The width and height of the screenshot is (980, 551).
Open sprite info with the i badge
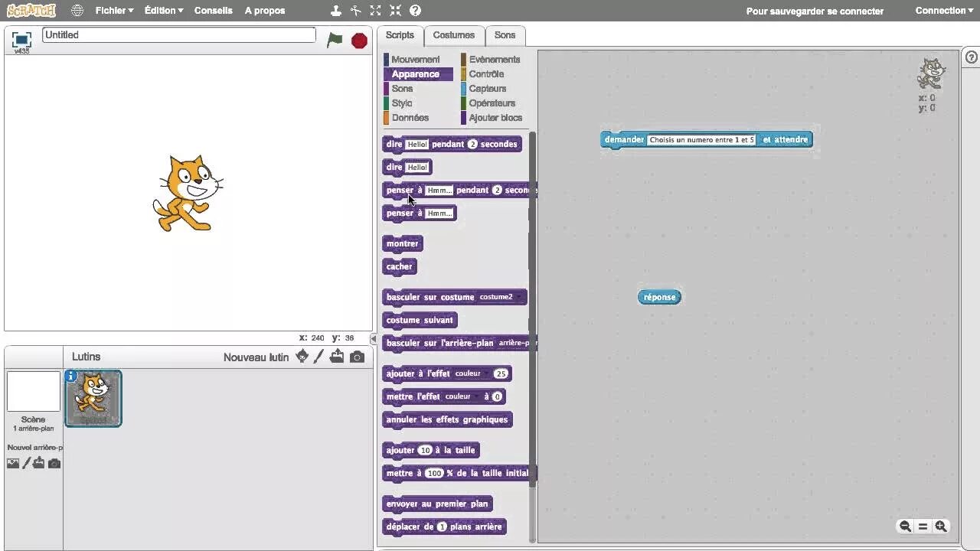pyautogui.click(x=71, y=376)
